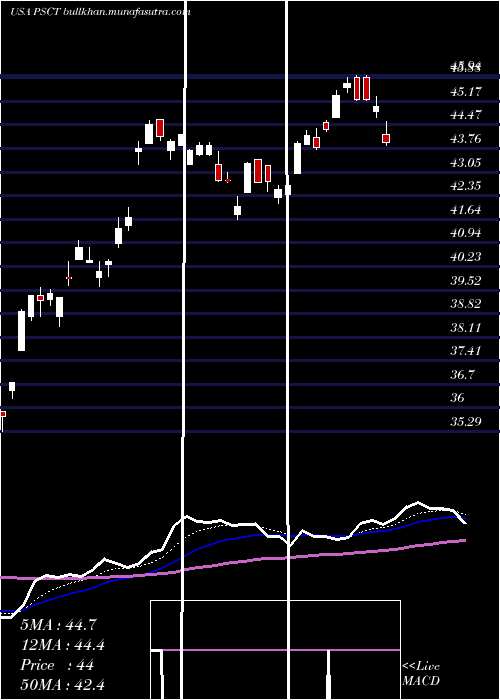Screen dimensions: 500x700
Task: Click the price label 37.41
Action: [466, 351]
